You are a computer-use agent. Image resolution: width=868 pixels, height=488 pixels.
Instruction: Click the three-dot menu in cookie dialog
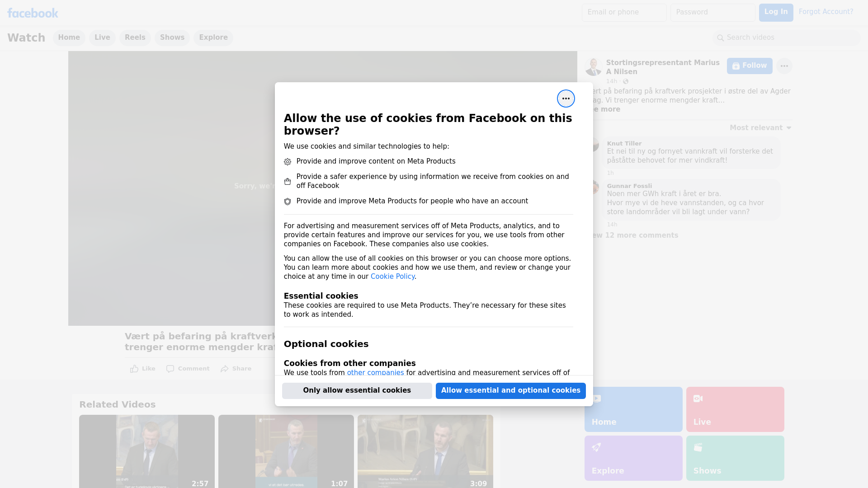click(566, 99)
